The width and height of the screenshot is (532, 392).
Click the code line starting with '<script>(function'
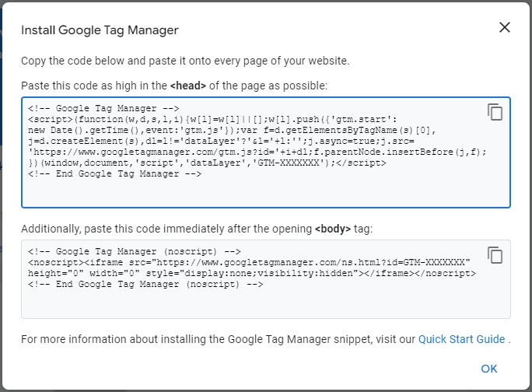click(x=212, y=120)
